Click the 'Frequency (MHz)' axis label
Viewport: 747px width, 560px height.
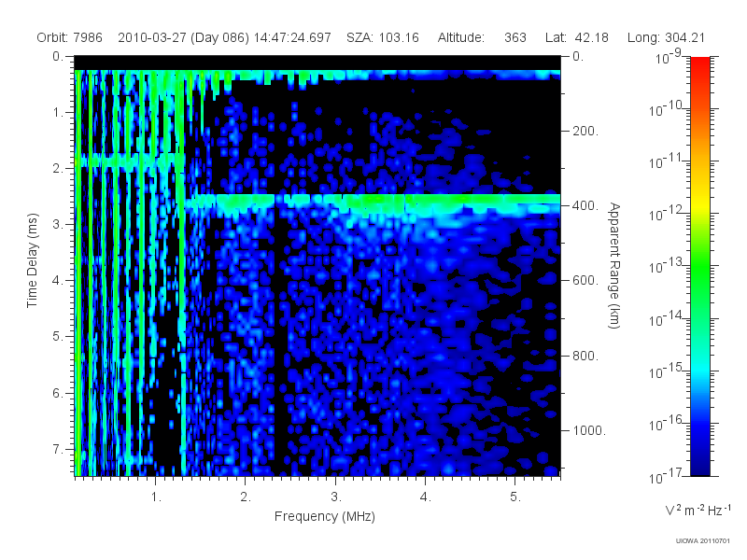(324, 517)
